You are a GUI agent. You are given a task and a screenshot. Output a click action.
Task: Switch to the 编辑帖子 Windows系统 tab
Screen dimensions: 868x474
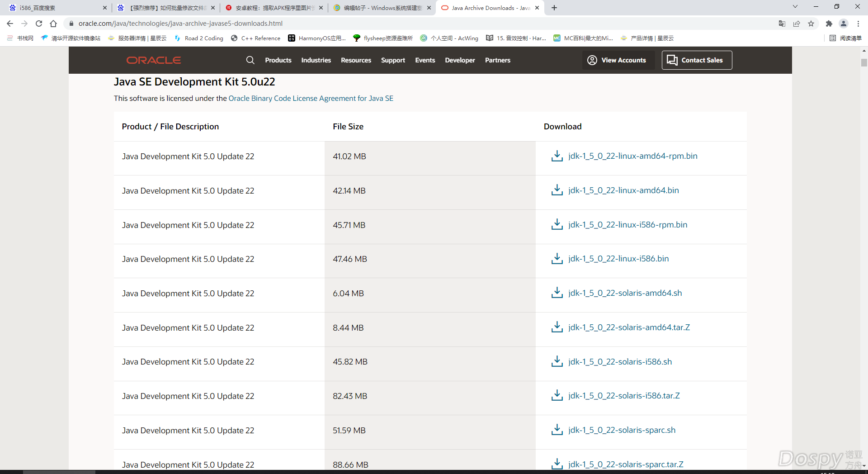[x=382, y=8]
